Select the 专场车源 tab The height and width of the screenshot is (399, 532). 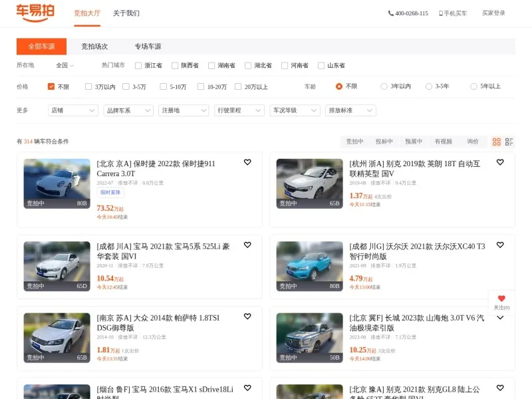pyautogui.click(x=148, y=47)
